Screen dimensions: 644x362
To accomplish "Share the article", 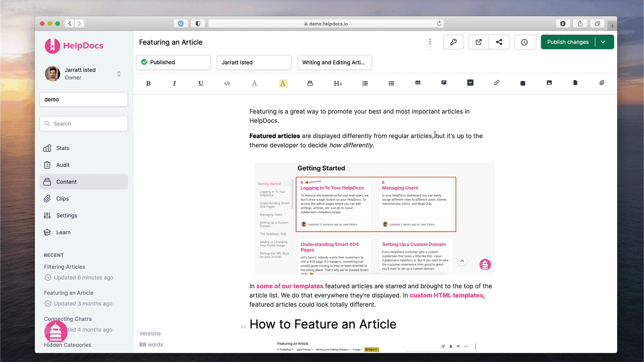I will (x=499, y=42).
